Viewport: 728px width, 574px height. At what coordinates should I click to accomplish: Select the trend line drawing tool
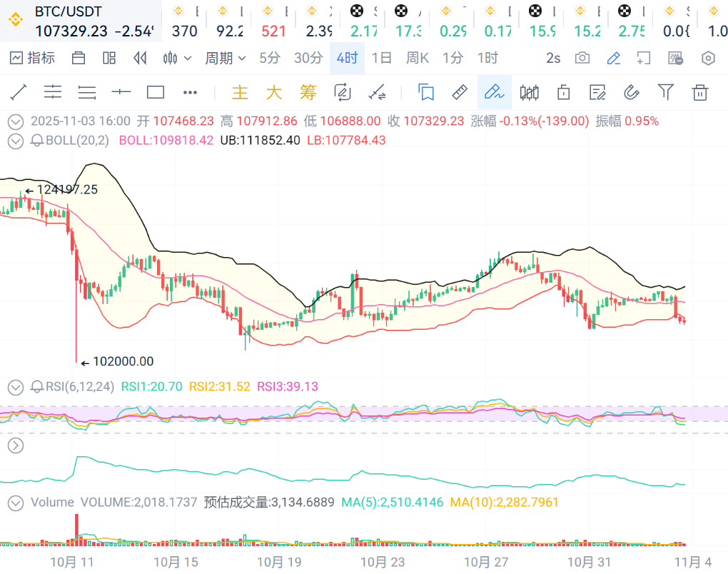(x=19, y=91)
